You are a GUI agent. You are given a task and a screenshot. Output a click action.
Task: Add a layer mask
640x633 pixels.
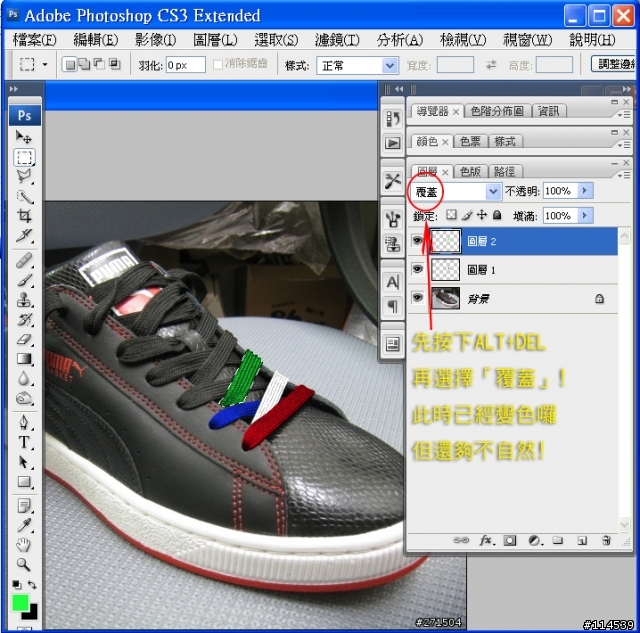tap(509, 541)
